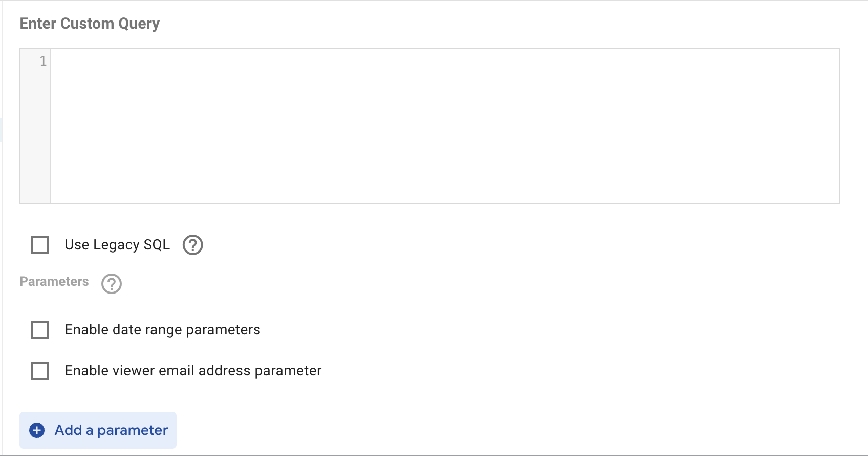The image size is (868, 460).
Task: Click the 'Enable date range parameters' label
Action: tap(163, 330)
